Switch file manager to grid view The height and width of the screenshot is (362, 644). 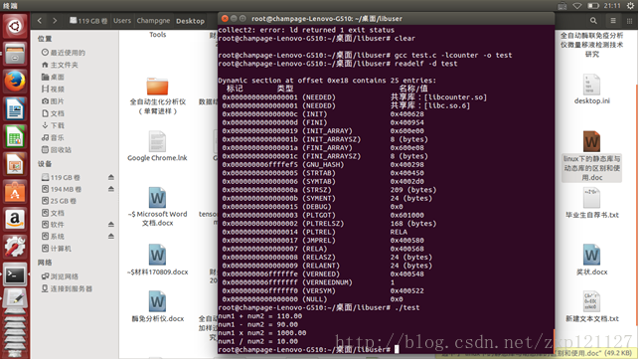[x=629, y=21]
